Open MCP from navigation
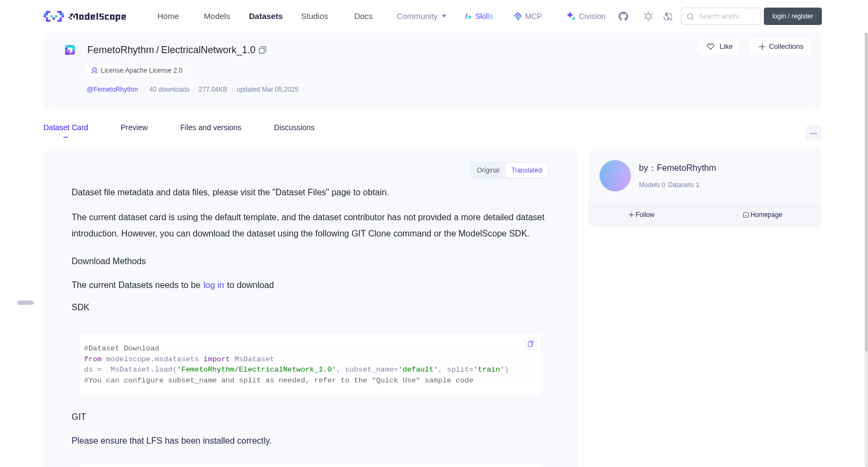Viewport: 868px width, 467px height. pos(528,16)
